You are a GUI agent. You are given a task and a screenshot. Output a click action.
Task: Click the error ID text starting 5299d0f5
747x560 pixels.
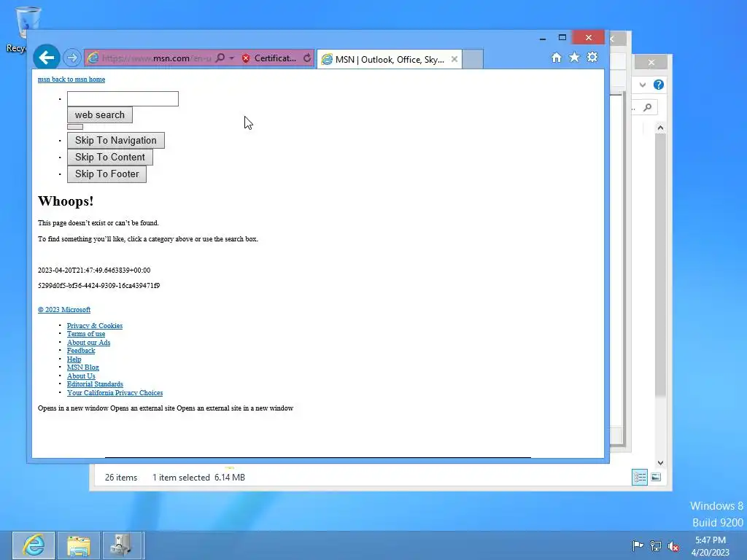pos(98,285)
